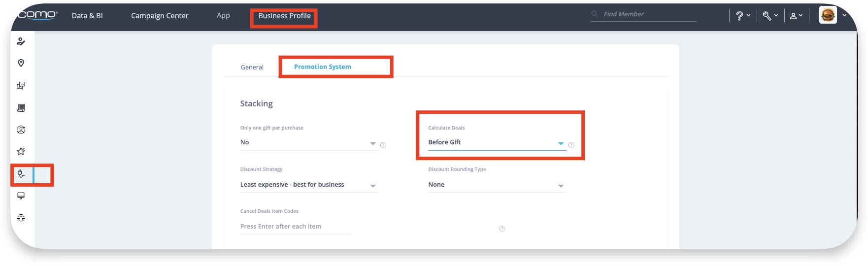Switch to the General tab
The height and width of the screenshot is (266, 868).
[252, 67]
